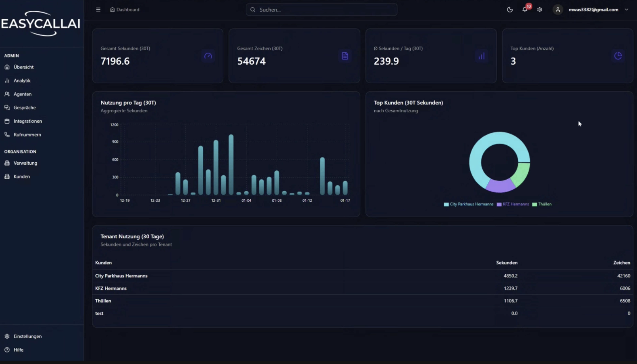Viewport: 637px width, 364px height.
Task: Click the pie chart icon on Top Kunden card
Action: [x=618, y=56]
